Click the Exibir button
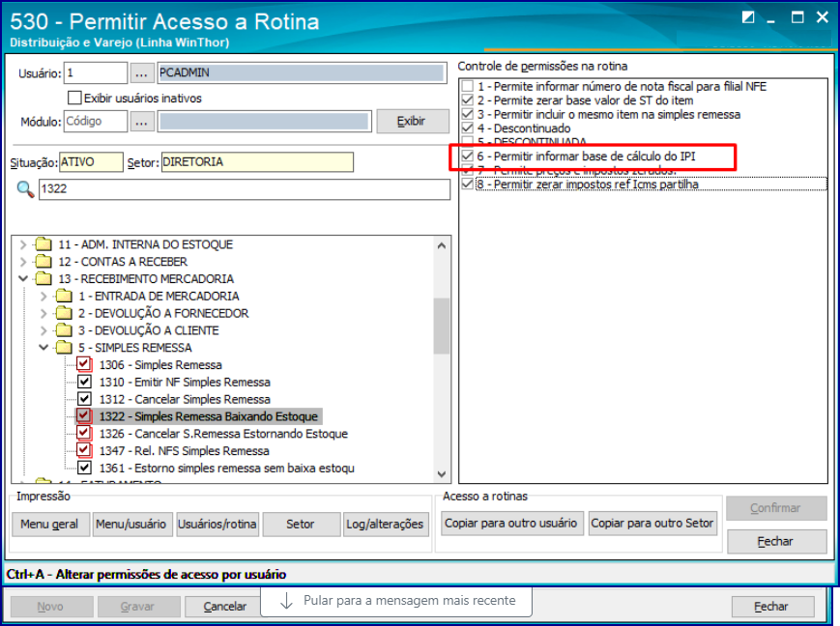The image size is (840, 626). tap(413, 121)
